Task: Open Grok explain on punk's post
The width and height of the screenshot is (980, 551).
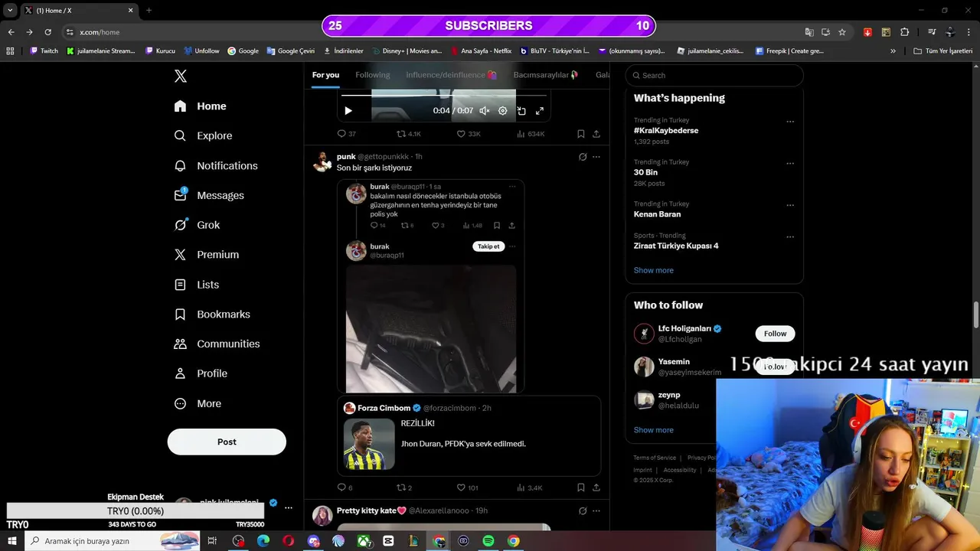Action: (x=583, y=157)
